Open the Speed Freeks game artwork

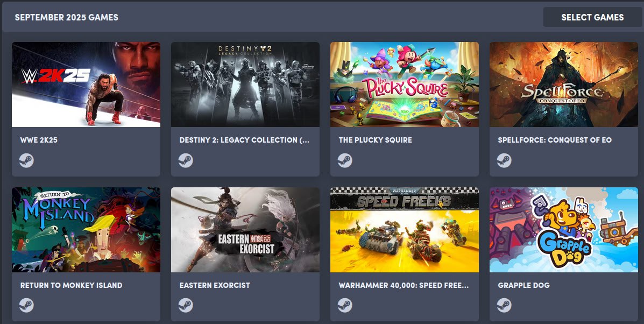[405, 230]
